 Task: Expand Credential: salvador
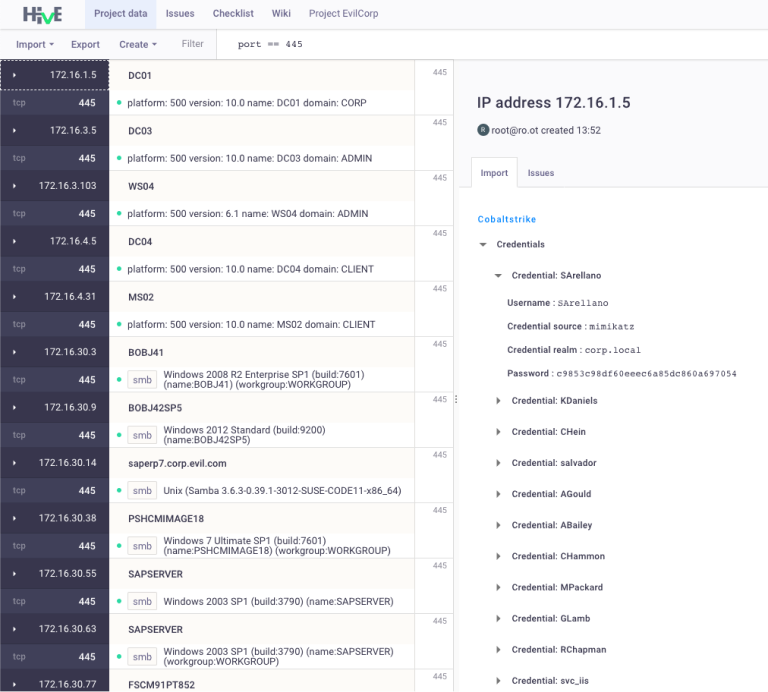click(x=498, y=463)
